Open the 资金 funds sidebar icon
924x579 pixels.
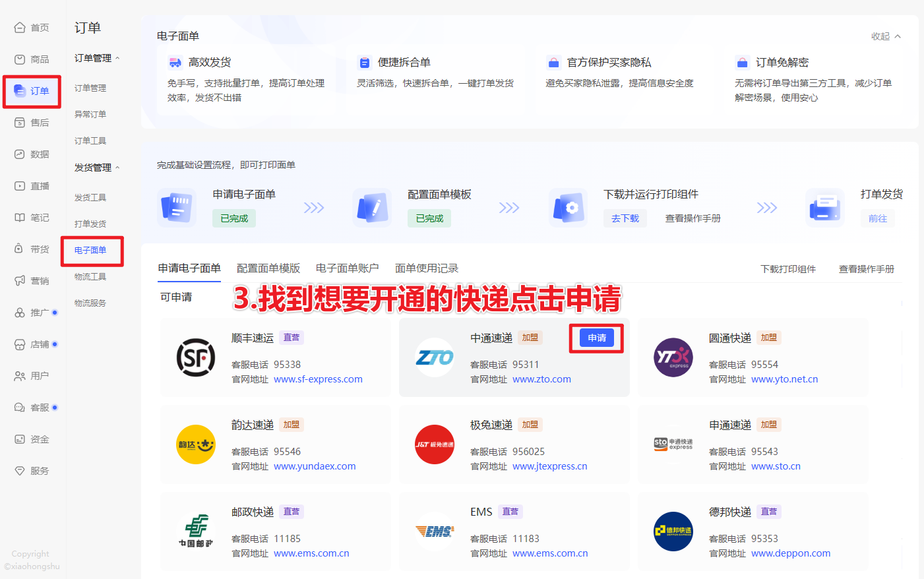click(x=20, y=439)
